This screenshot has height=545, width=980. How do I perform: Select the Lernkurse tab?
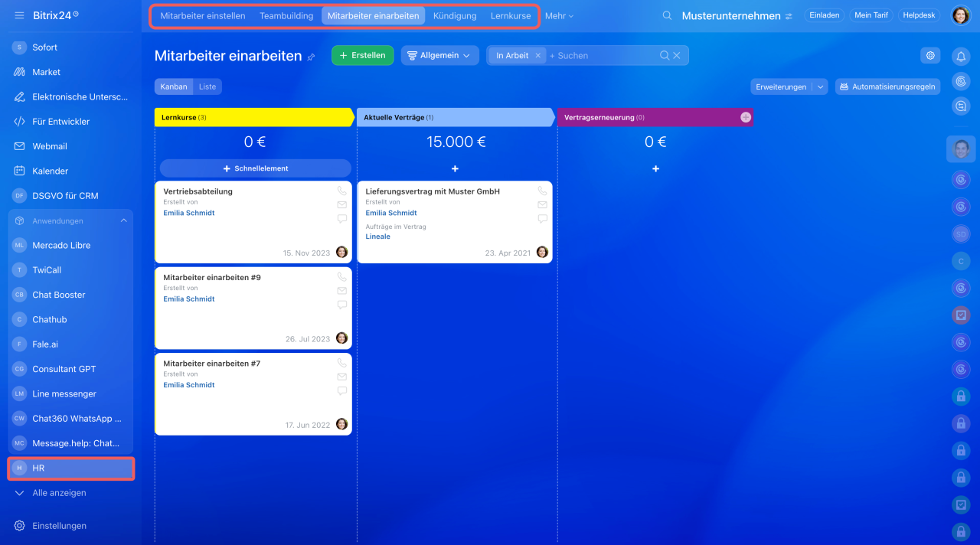click(511, 16)
